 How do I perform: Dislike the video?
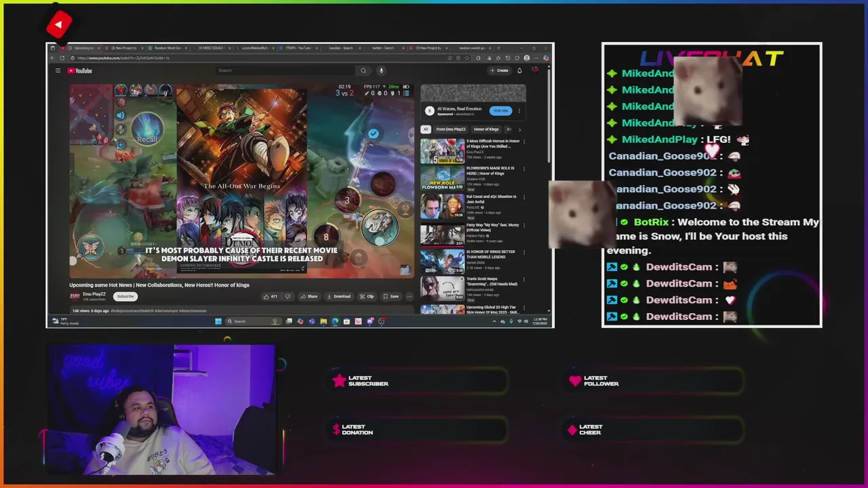[288, 296]
